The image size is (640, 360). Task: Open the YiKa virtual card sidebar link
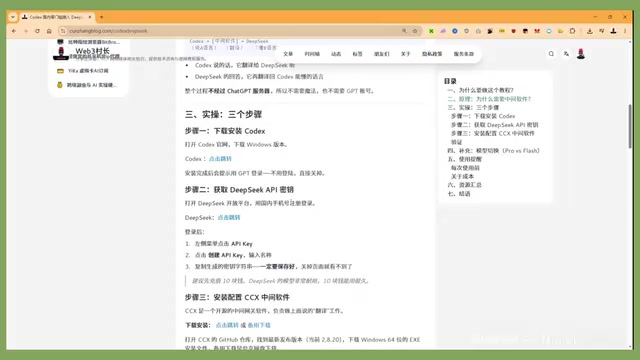(83, 71)
